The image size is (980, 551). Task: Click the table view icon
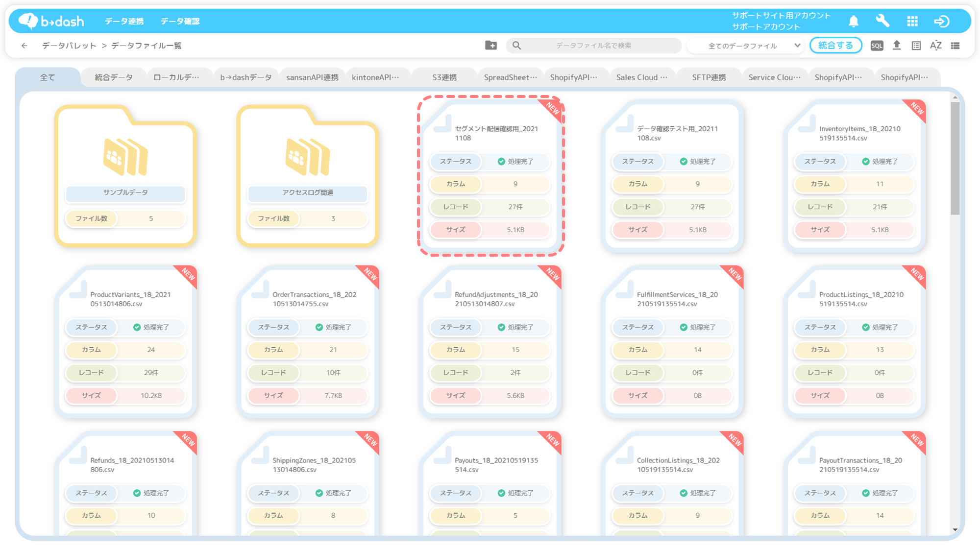916,46
